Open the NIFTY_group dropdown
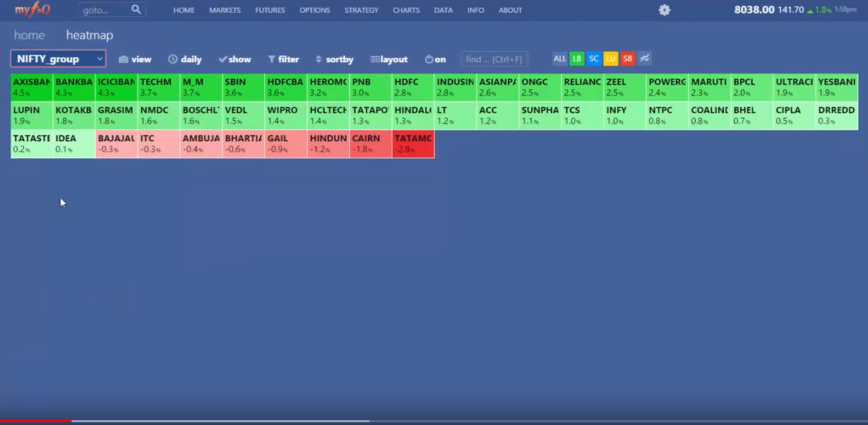 pyautogui.click(x=58, y=59)
